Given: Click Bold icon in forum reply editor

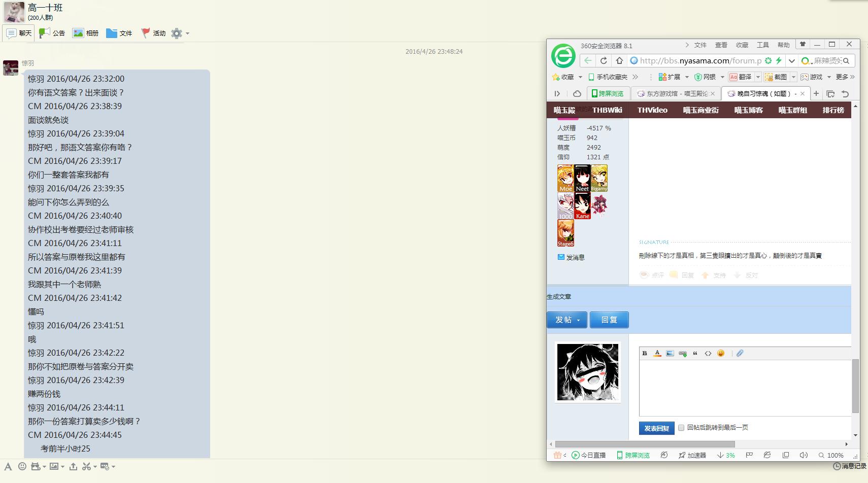Looking at the screenshot, I should 645,354.
